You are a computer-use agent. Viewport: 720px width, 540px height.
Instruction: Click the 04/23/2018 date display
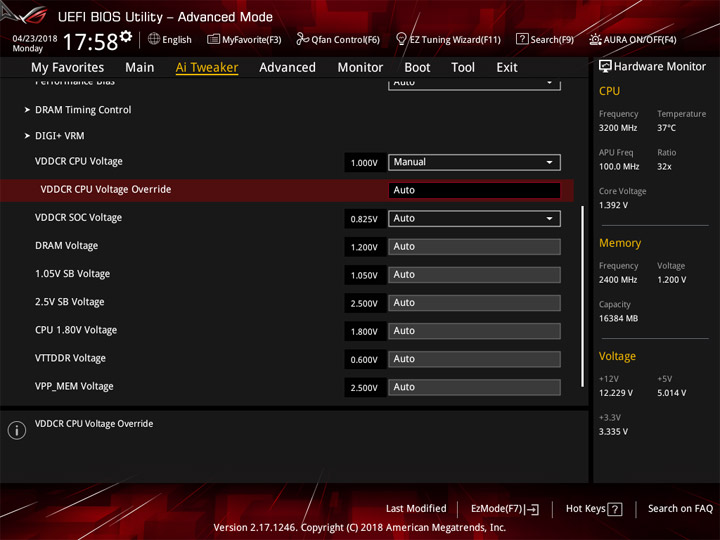click(35, 38)
